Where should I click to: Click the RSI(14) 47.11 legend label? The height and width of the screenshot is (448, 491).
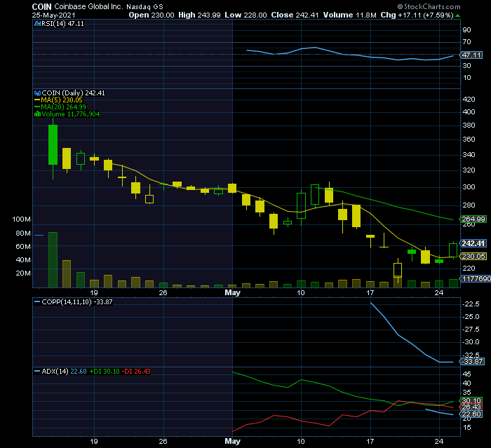click(62, 24)
